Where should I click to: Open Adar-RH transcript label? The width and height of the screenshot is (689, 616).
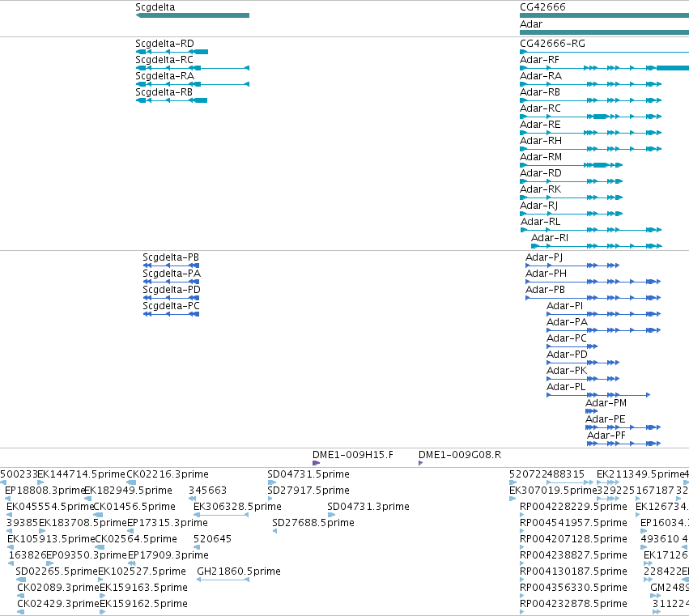coord(541,141)
